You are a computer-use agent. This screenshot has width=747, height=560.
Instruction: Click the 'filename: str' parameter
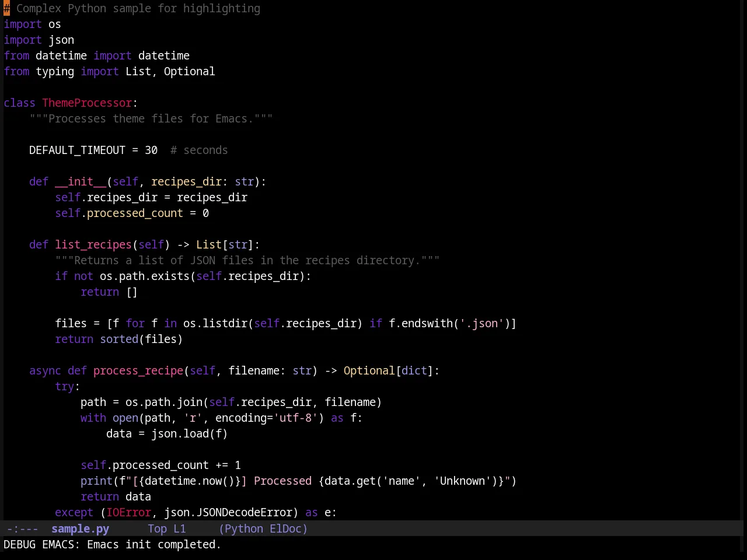[270, 370]
